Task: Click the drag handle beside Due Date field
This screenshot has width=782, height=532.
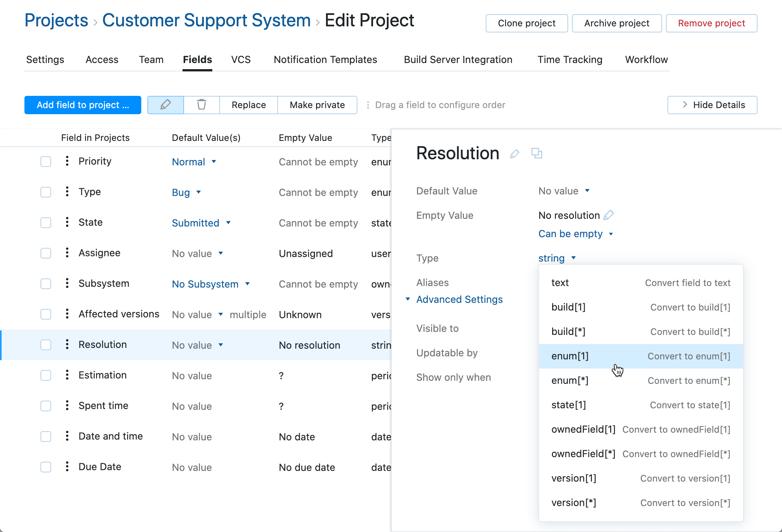Action: [x=67, y=467]
